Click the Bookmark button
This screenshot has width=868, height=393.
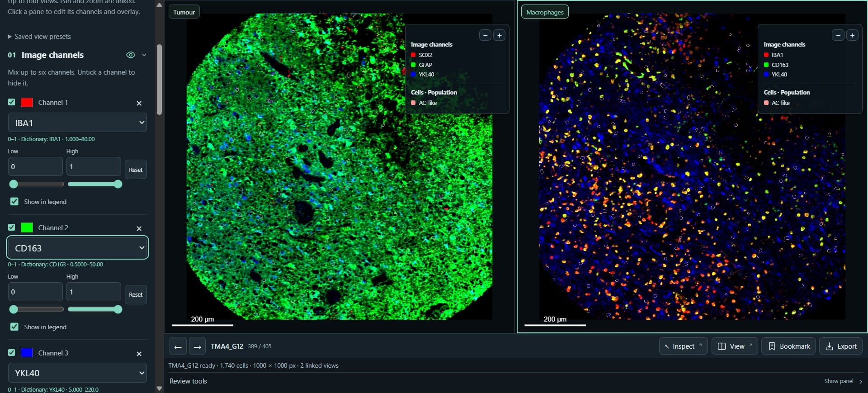(788, 346)
